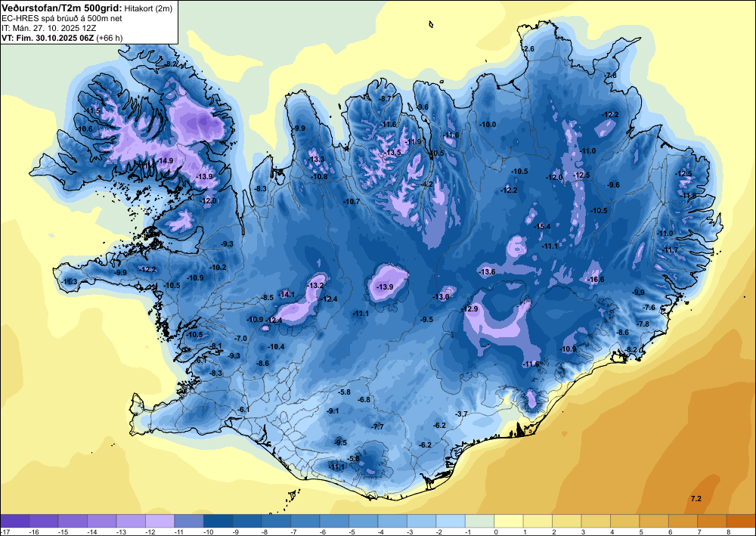Click the -11.5 value in the Westfjords
Screen dimensions: 756x536
[x=92, y=111]
